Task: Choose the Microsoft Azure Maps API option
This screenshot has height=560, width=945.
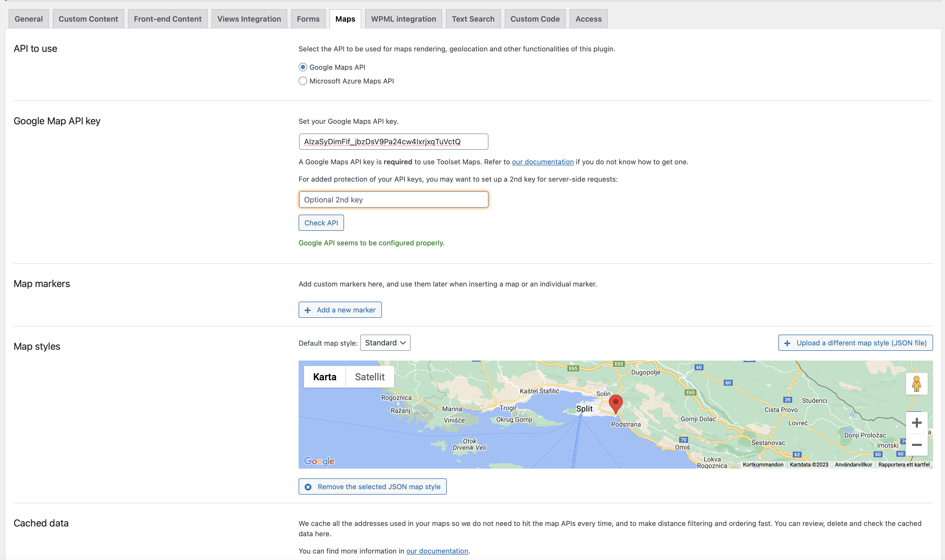Action: (303, 81)
